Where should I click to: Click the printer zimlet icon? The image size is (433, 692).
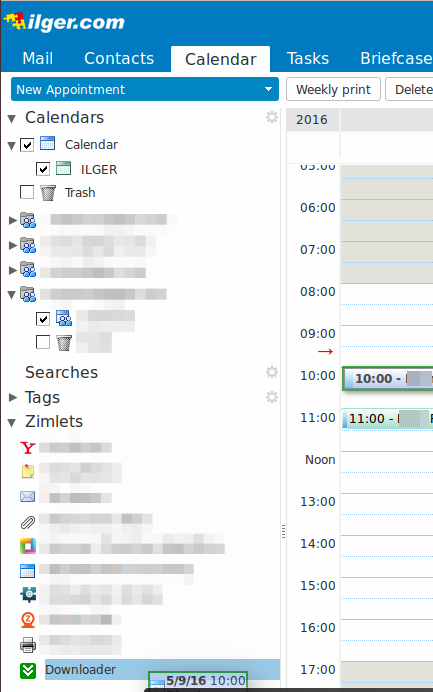(x=28, y=645)
